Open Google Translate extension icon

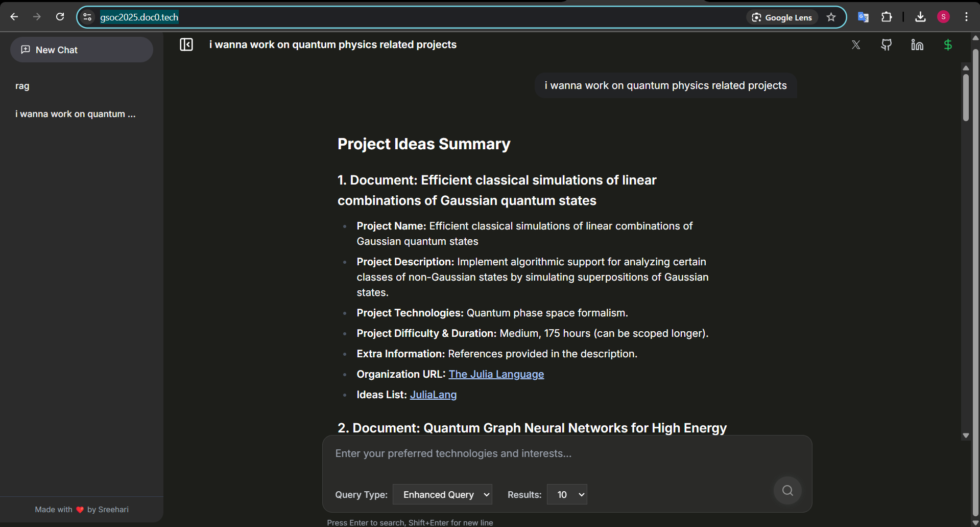click(863, 17)
